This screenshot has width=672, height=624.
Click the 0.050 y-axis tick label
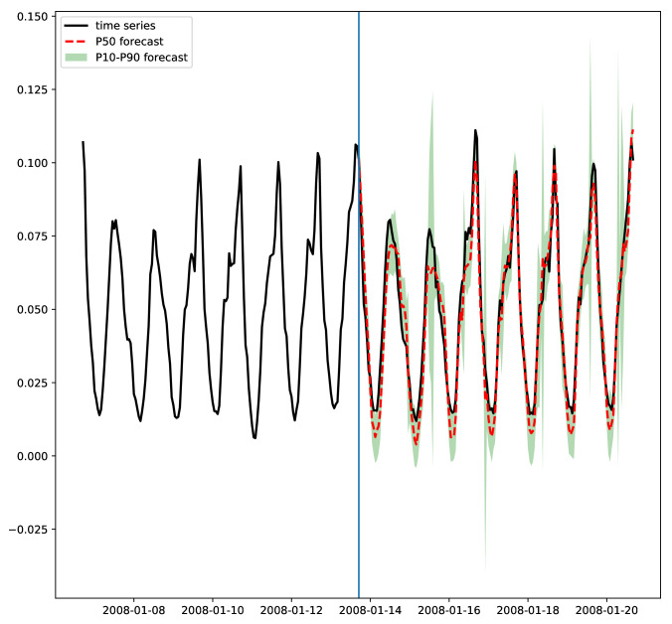tap(33, 310)
